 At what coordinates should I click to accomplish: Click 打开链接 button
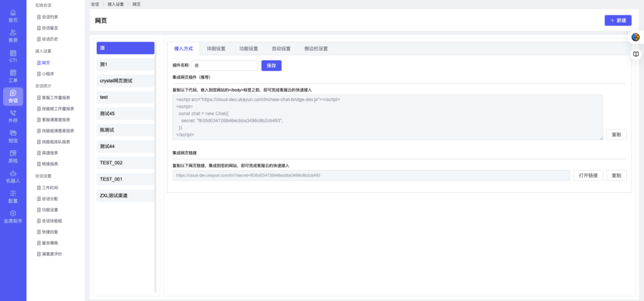[588, 175]
